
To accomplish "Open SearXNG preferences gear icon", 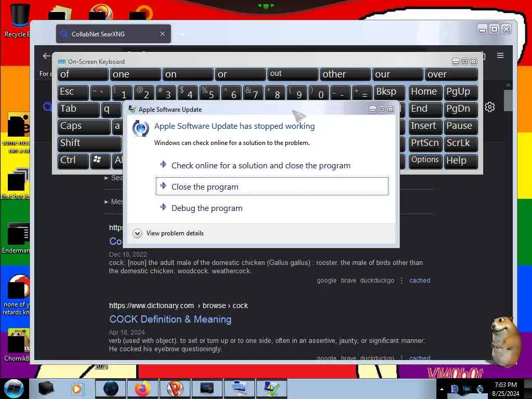I will (x=489, y=107).
